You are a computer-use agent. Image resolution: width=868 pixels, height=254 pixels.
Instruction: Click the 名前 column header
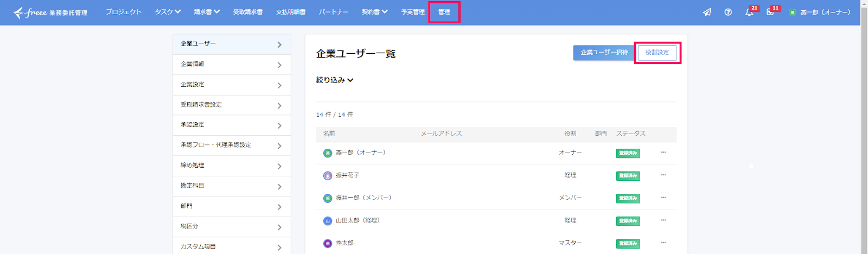(329, 134)
